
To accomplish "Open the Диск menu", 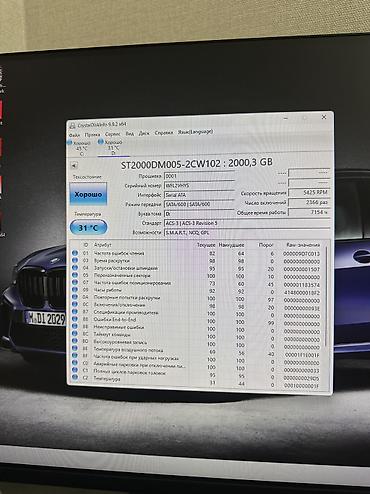I will (144, 133).
